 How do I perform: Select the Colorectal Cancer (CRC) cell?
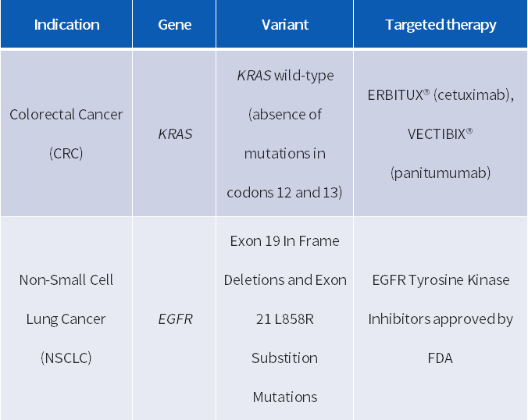(x=66, y=133)
